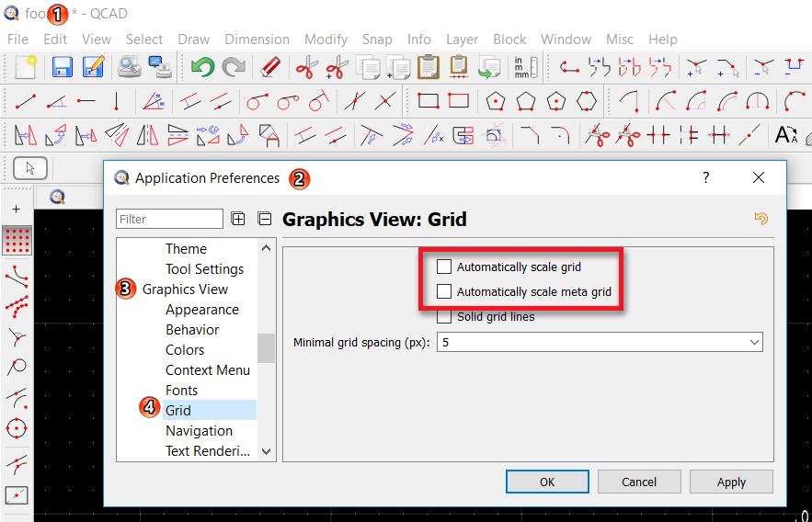Select the Paste clipboard icon
The height and width of the screenshot is (522, 812).
pyautogui.click(x=428, y=67)
